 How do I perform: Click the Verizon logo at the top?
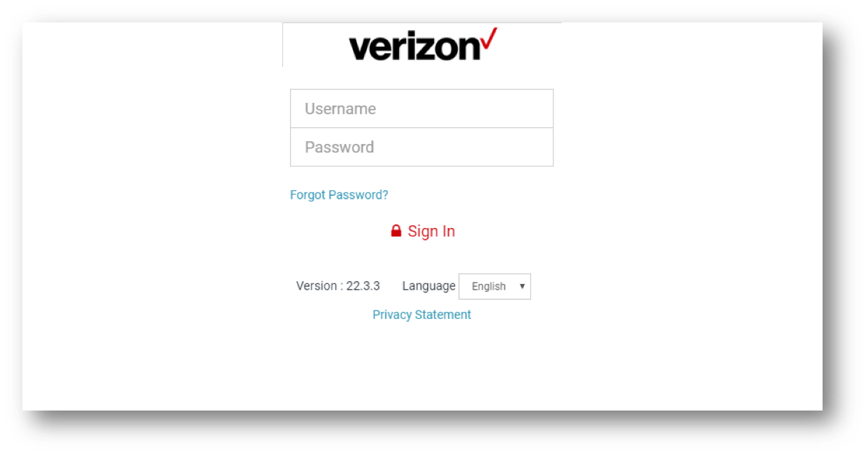coord(423,45)
